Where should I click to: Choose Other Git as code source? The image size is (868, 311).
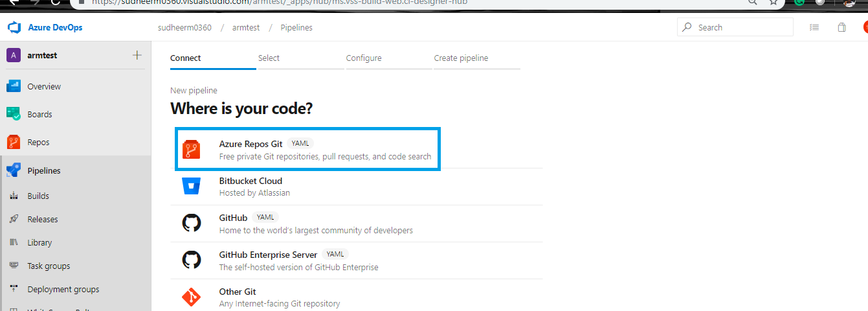357,296
